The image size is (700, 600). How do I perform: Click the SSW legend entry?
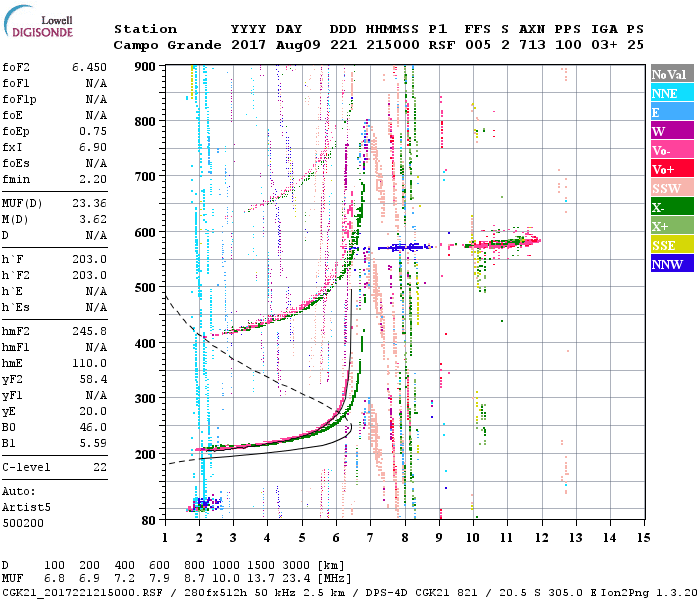click(x=671, y=188)
